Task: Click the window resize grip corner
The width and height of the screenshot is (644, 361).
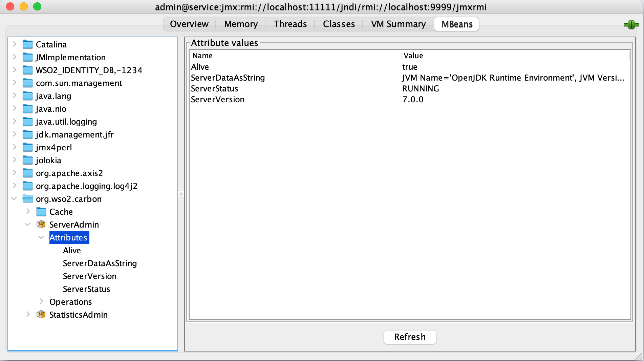Action: (639, 356)
